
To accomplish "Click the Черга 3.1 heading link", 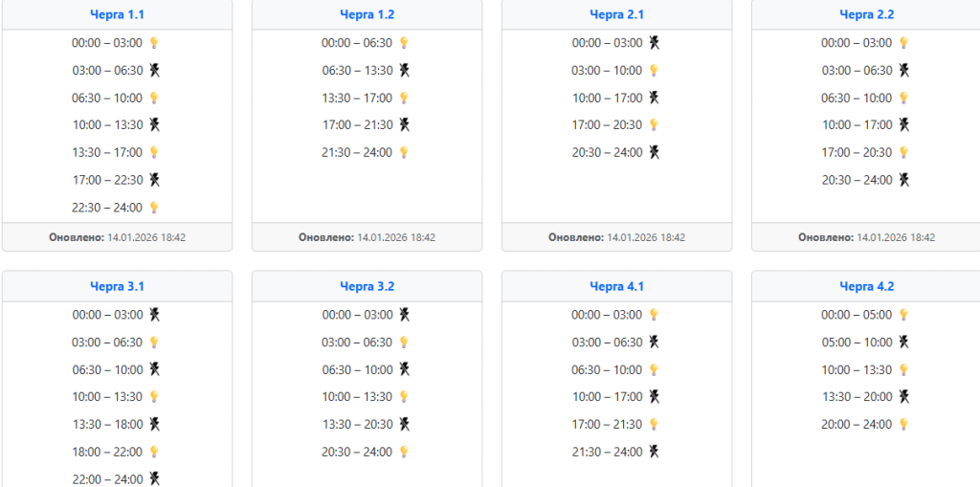I will [x=117, y=286].
